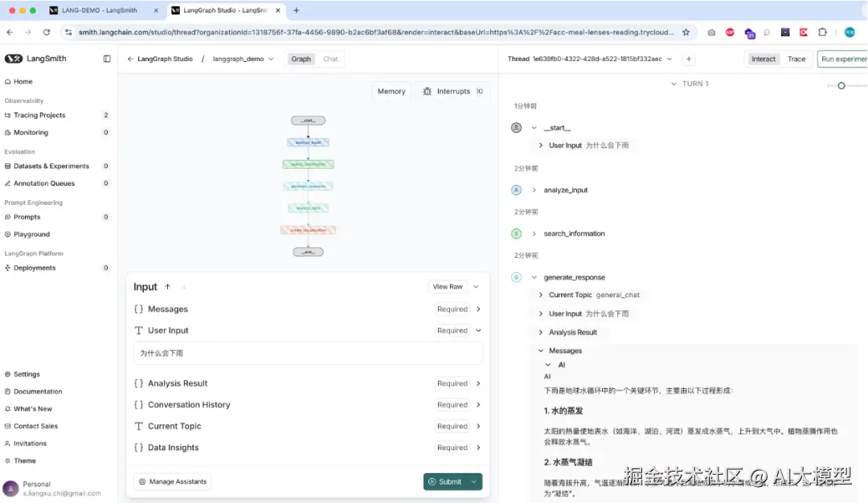This screenshot has height=503, width=868.
Task: Open Contact Sales in the sidebar
Action: tap(35, 426)
